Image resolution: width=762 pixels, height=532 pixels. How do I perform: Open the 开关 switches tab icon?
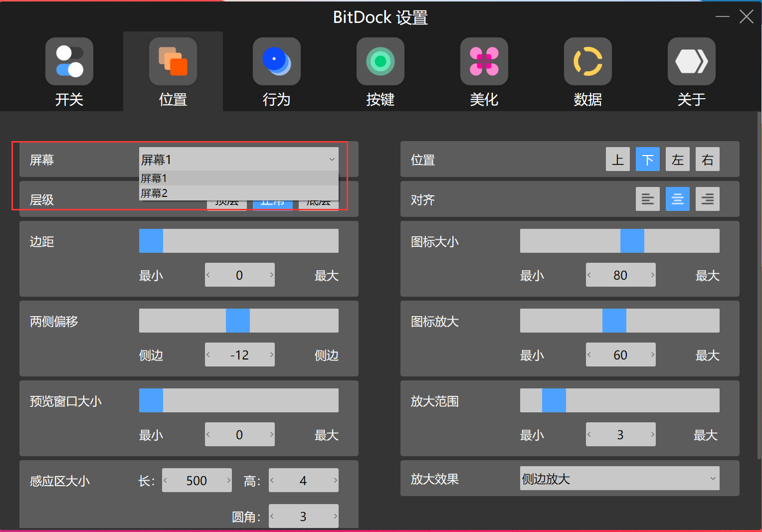pyautogui.click(x=69, y=61)
